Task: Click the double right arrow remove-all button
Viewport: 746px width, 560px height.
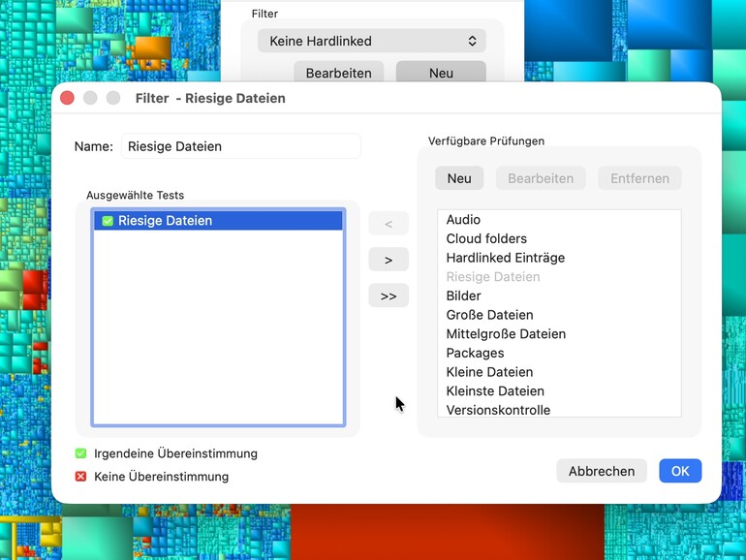Action: 389,296
